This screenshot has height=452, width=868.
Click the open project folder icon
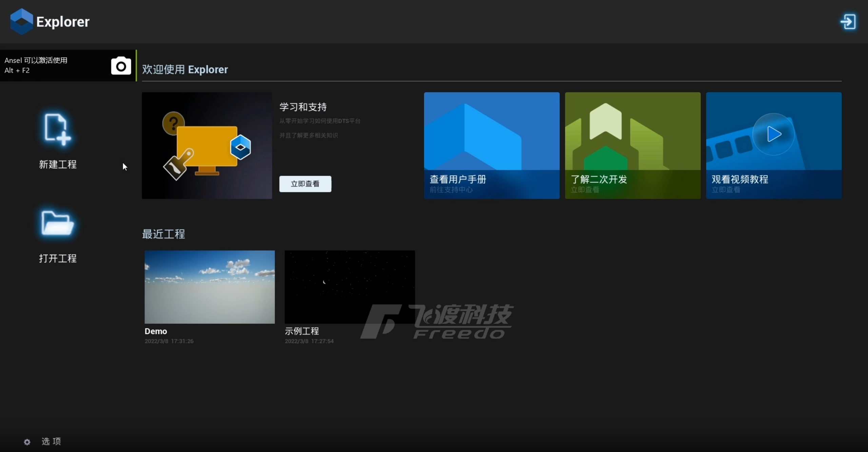[x=57, y=223]
